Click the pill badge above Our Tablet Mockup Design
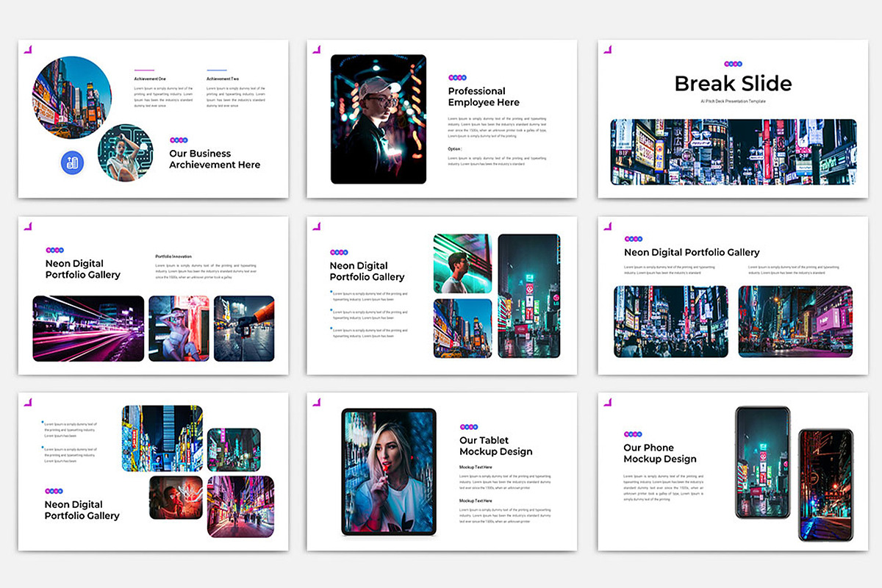This screenshot has width=882, height=588. [469, 426]
